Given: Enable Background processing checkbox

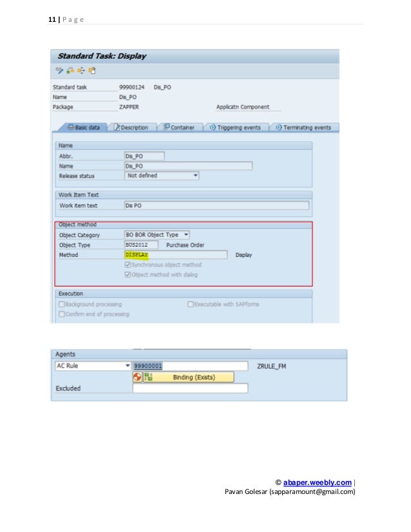Looking at the screenshot, I should click(x=62, y=304).
